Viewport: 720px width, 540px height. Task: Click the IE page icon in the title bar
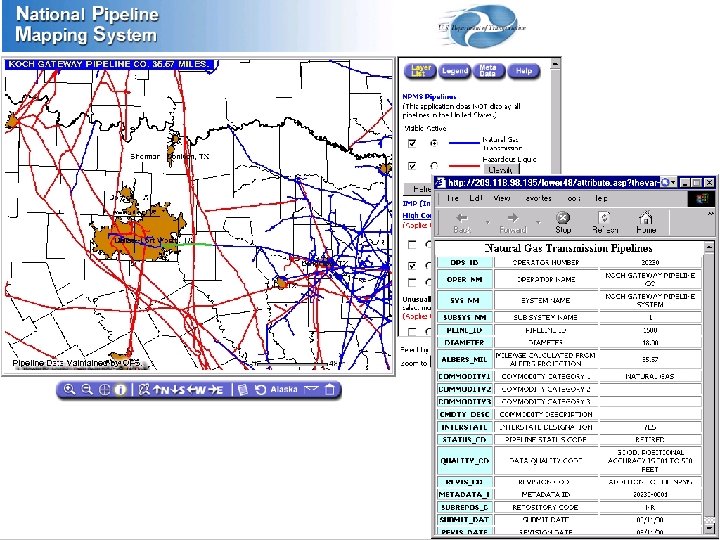point(440,182)
